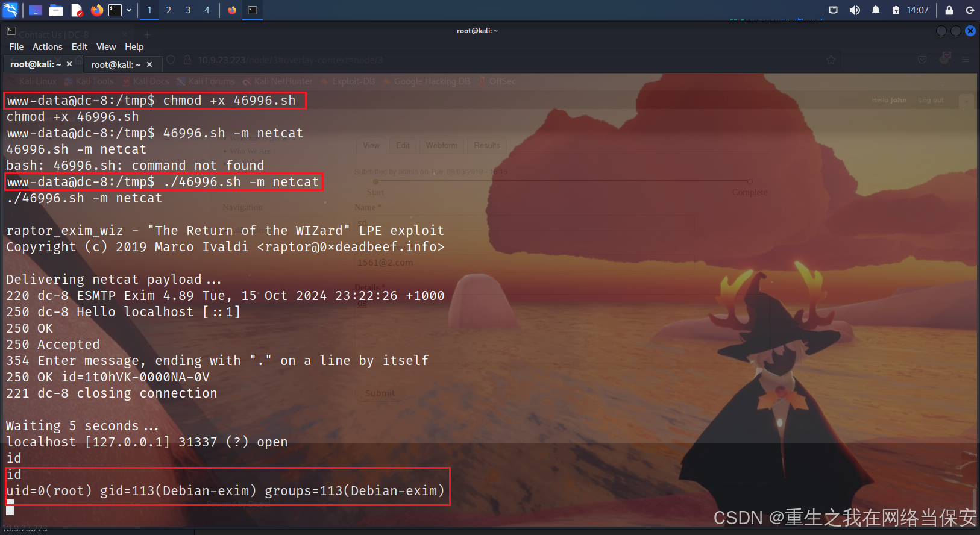Image resolution: width=980 pixels, height=535 pixels.
Task: Click Firefox bookmark star behind terminal
Action: point(831,60)
